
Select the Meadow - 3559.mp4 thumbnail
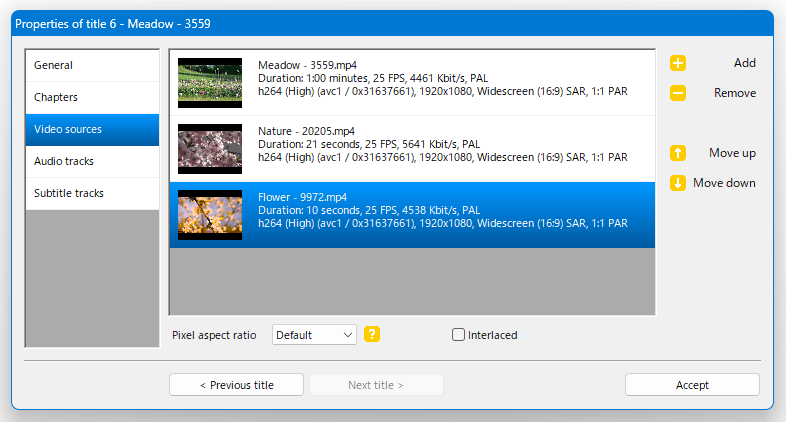(x=210, y=83)
